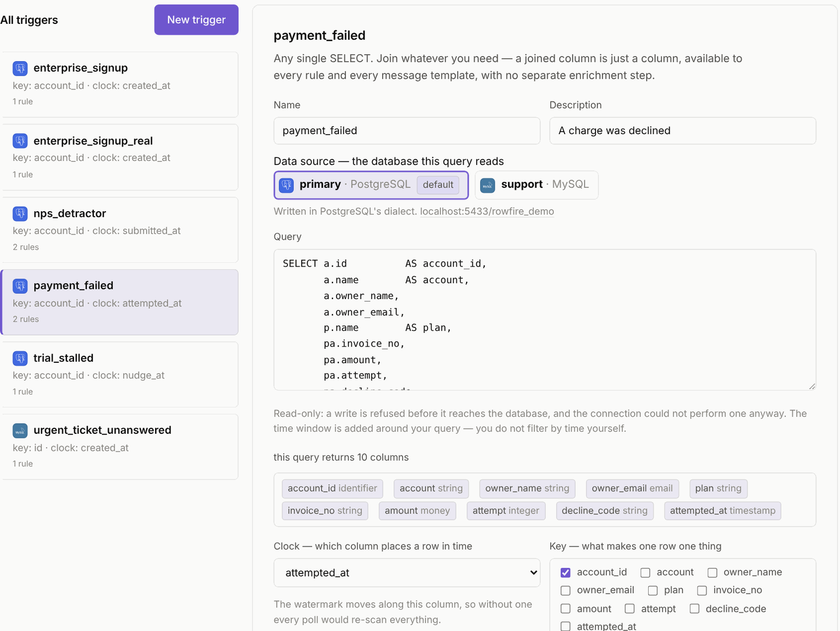This screenshot has width=840, height=631.
Task: Click the payment_failed page heading
Action: (x=320, y=36)
